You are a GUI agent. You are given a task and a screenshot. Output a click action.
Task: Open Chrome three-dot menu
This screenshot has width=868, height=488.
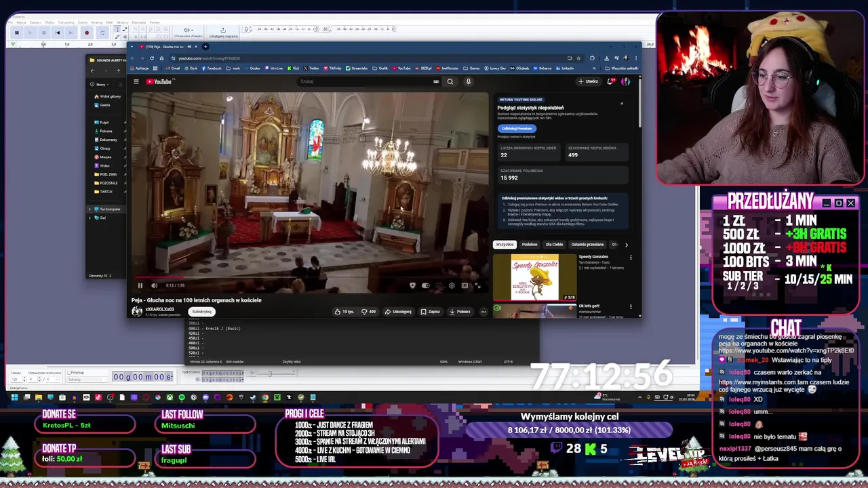tap(635, 58)
